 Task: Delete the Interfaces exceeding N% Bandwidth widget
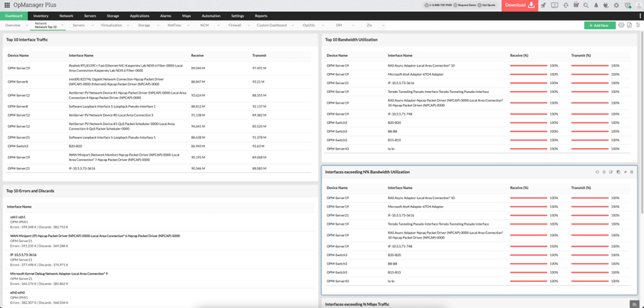[x=632, y=172]
